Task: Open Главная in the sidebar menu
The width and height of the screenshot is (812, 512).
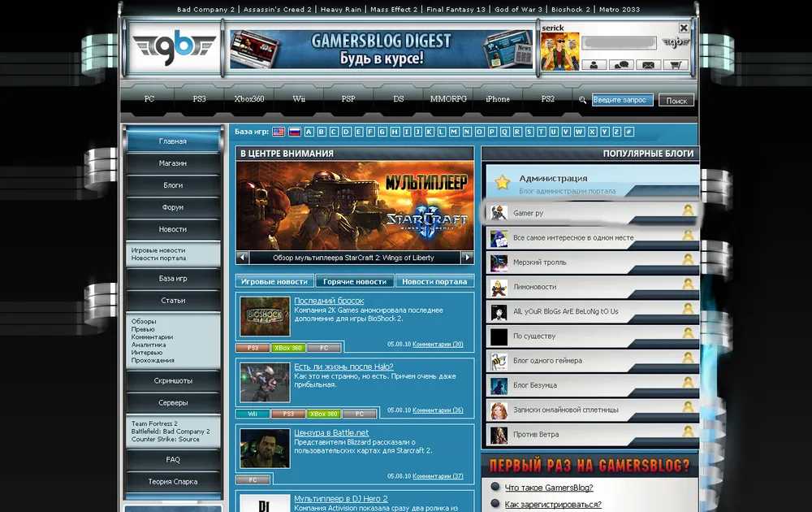Action: [x=173, y=141]
